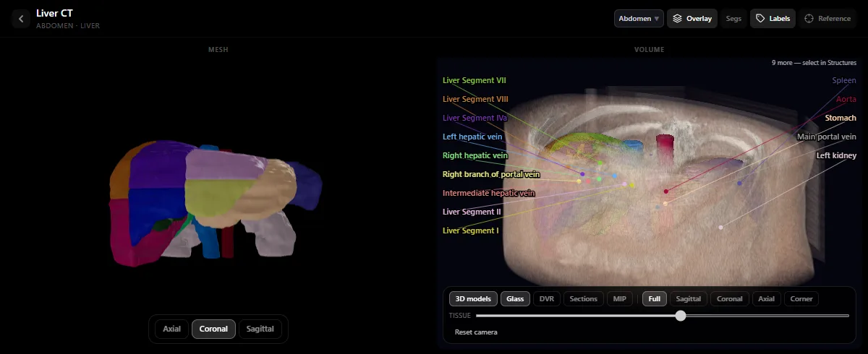Go back using the arrow beside Liver CT
Viewport: 868px width, 354px height.
(x=21, y=19)
